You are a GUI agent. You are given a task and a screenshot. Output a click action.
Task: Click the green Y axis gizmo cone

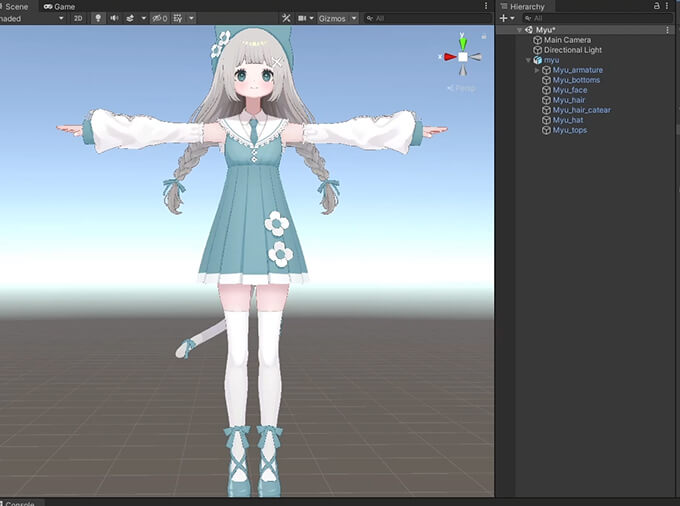(x=463, y=41)
